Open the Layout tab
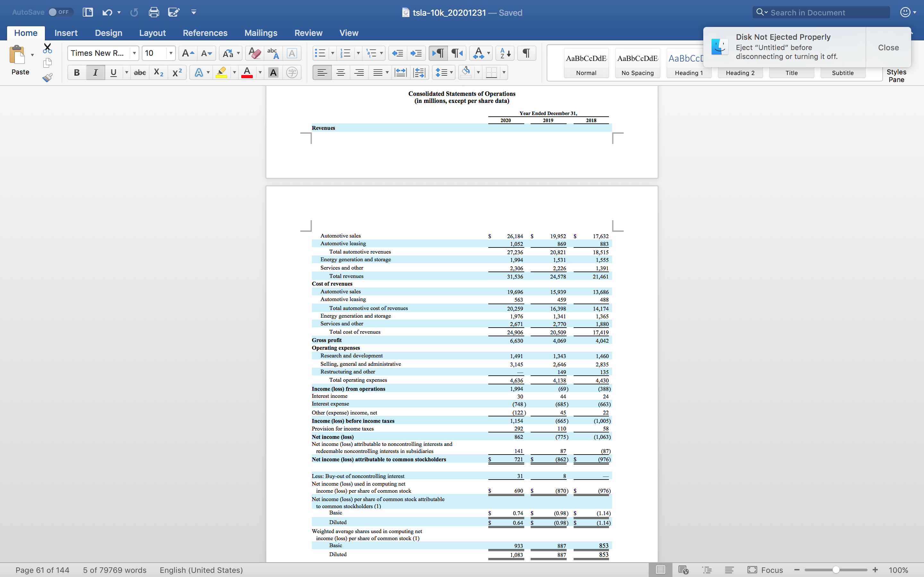The image size is (924, 577). click(x=152, y=33)
